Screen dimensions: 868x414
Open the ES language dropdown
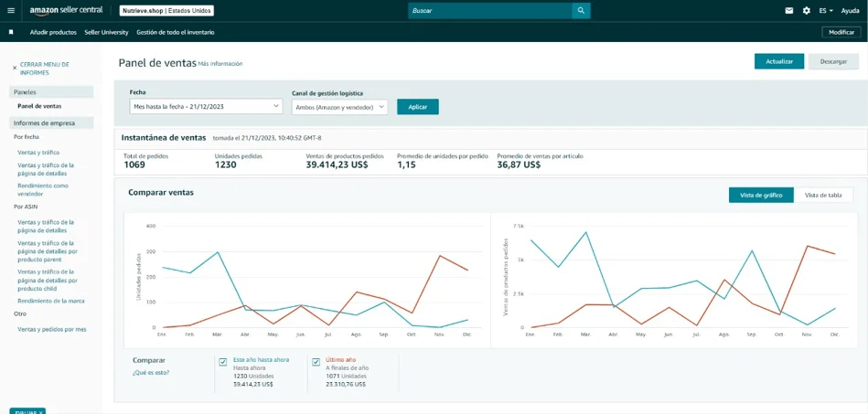coord(826,11)
